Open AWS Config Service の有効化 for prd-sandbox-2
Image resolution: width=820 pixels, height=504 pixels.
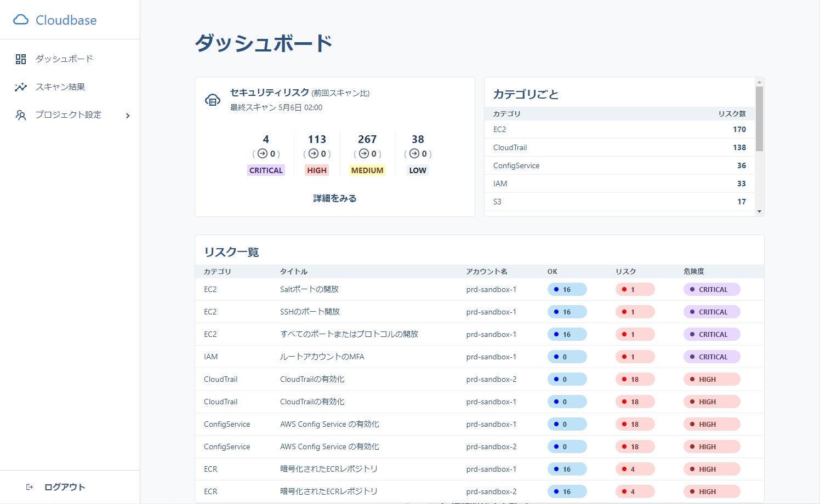point(480,446)
